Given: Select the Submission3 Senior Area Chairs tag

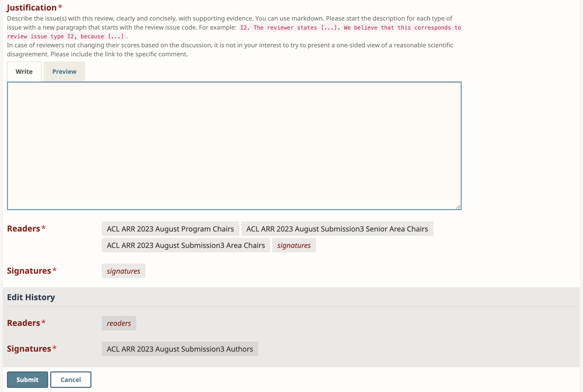Looking at the screenshot, I should pos(337,229).
